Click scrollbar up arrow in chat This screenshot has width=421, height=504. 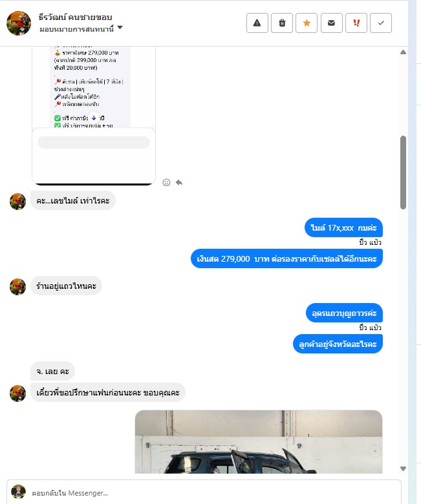[x=403, y=52]
